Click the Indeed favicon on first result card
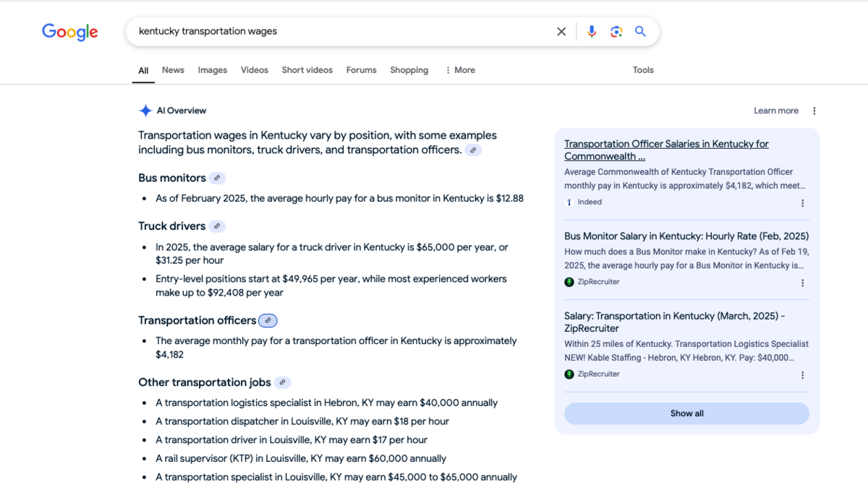 569,202
